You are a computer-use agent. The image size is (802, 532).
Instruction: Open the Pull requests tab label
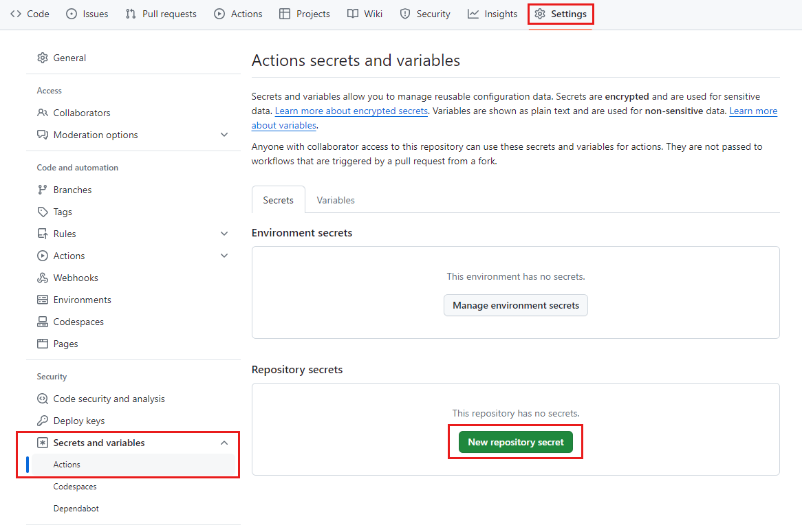(x=169, y=14)
